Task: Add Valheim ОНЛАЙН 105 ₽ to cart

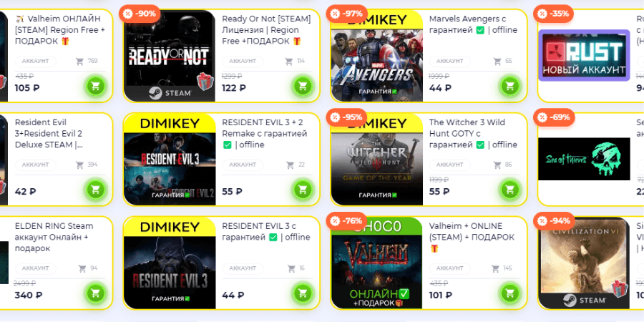Action: click(x=96, y=87)
